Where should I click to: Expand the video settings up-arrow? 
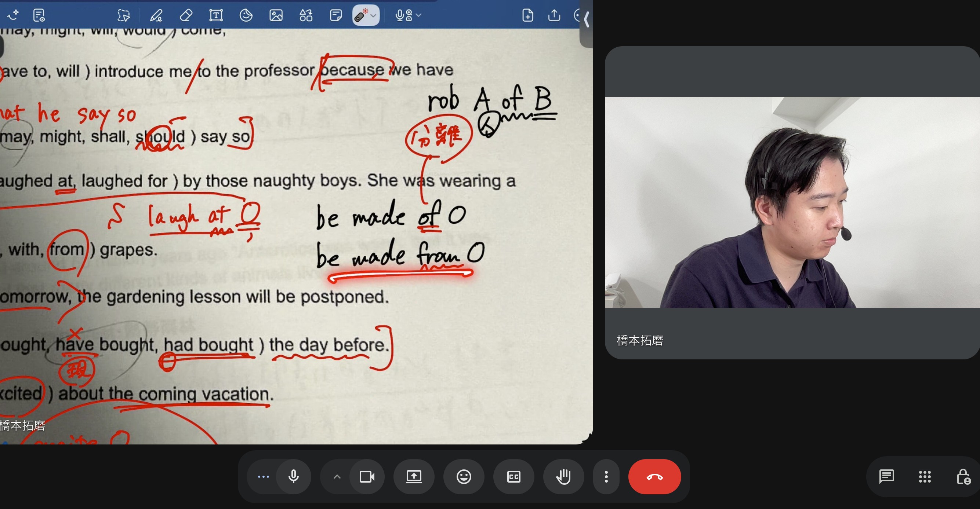(337, 477)
